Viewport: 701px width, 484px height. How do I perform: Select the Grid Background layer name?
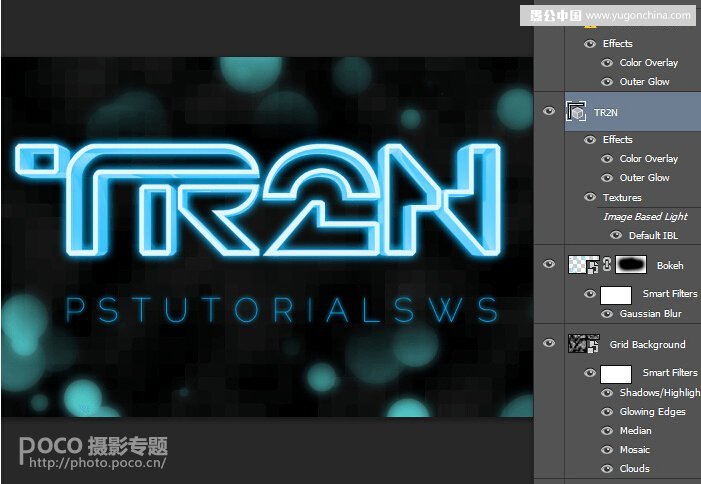tap(647, 345)
